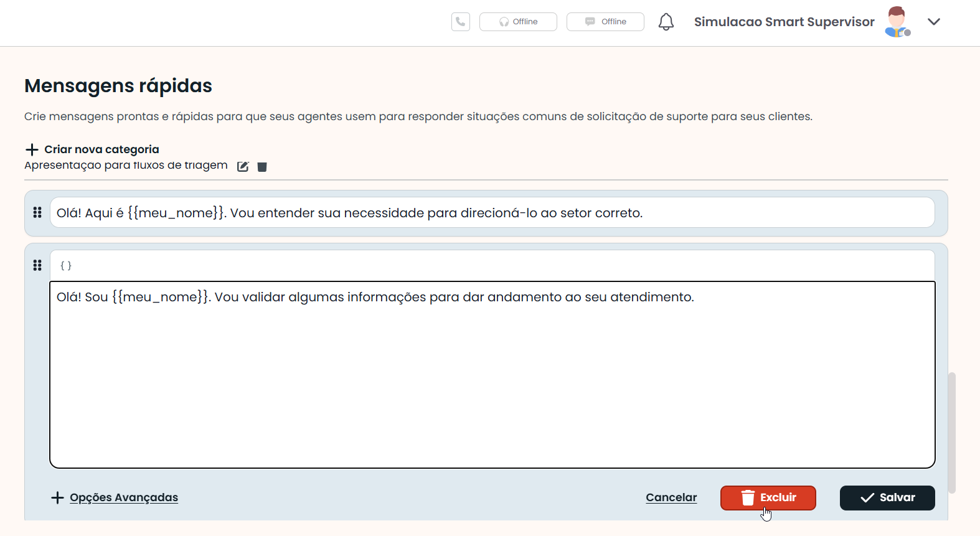Screen dimensions: 980x536
Task: Open the notifications bell
Action: point(666,22)
